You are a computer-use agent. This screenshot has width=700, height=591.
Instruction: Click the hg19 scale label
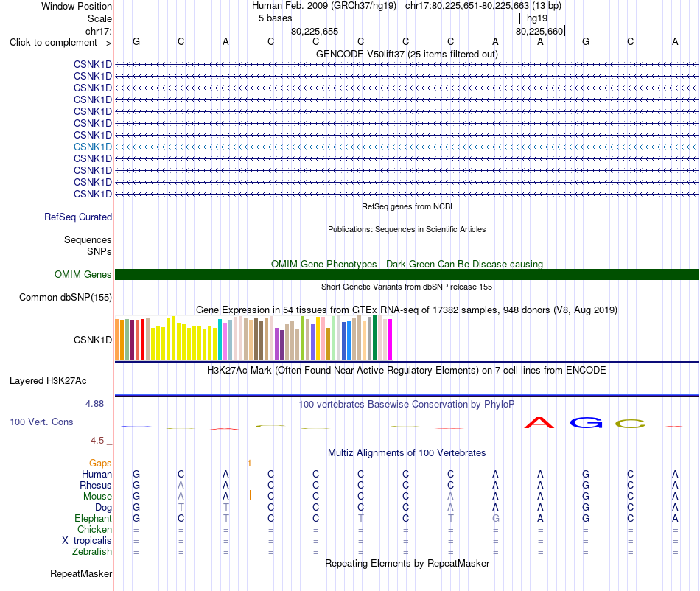click(537, 18)
